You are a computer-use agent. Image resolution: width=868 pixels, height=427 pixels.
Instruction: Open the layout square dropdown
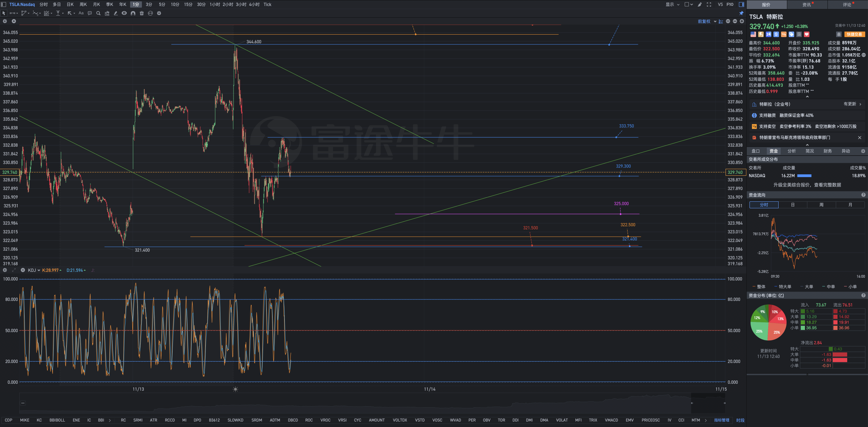tap(689, 5)
